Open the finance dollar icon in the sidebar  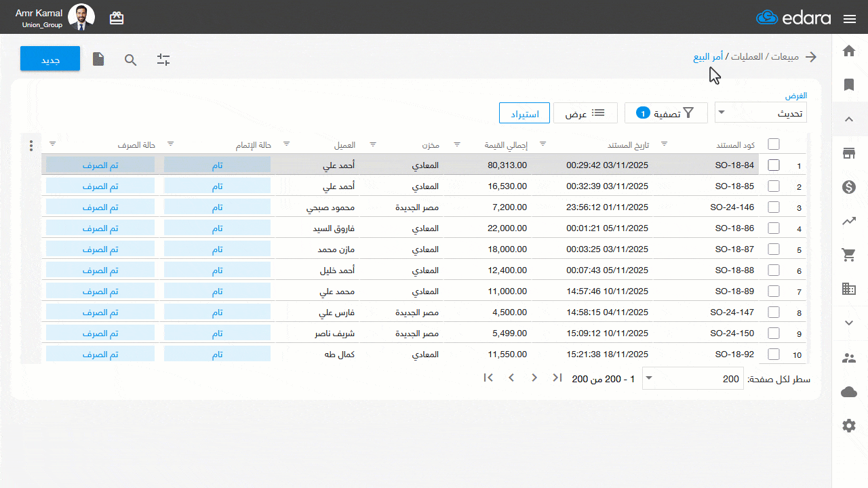[848, 187]
